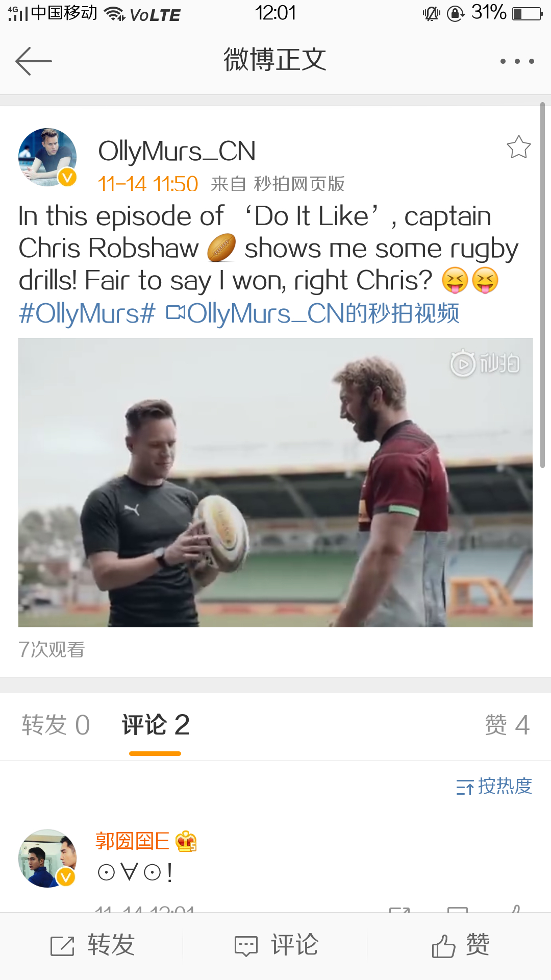Toggle the favorite star on the post

click(518, 147)
